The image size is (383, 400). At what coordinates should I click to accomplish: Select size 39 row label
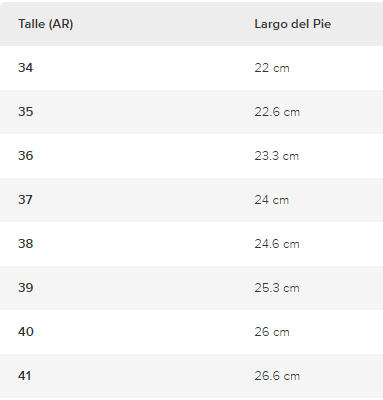pos(26,288)
